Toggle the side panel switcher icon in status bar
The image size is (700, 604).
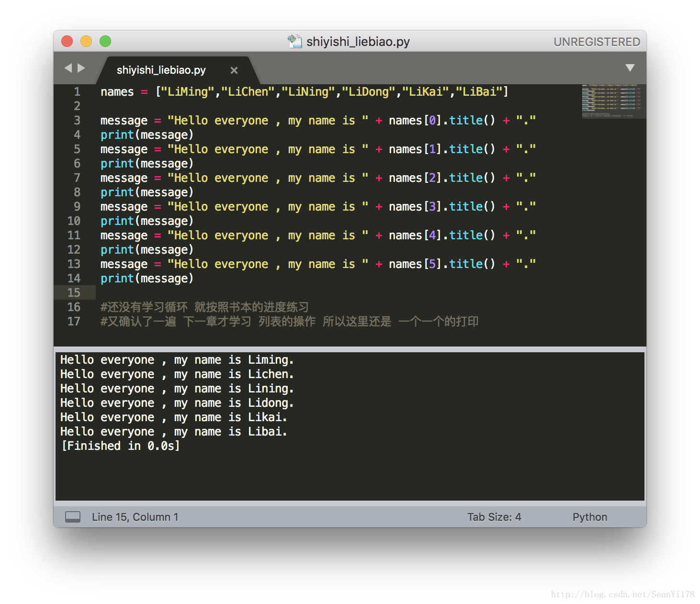click(x=73, y=517)
